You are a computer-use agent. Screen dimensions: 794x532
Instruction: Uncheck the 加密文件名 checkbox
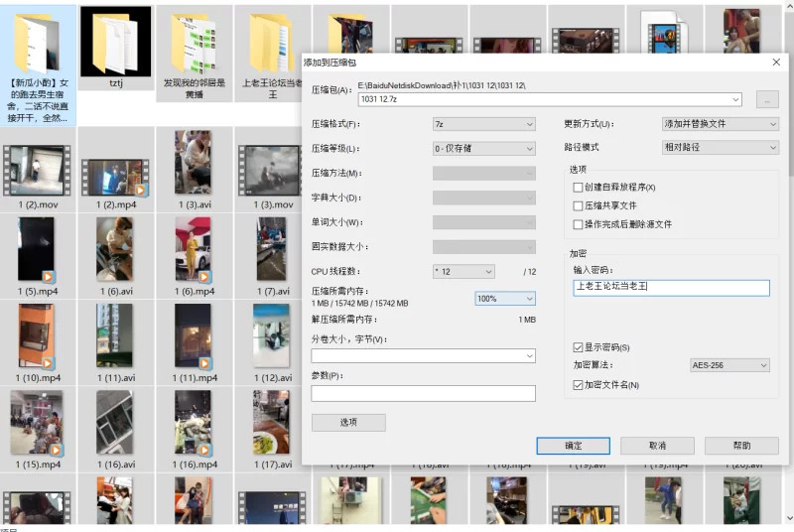click(x=578, y=385)
